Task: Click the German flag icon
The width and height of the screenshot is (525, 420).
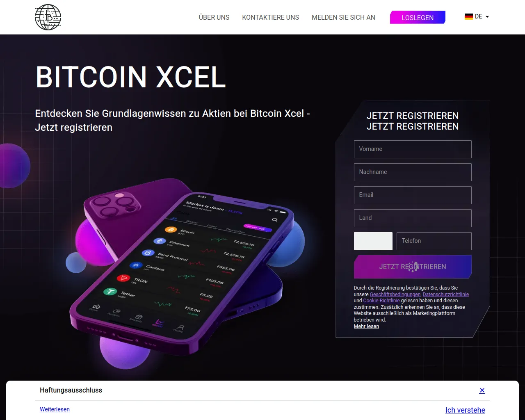Action: tap(469, 17)
